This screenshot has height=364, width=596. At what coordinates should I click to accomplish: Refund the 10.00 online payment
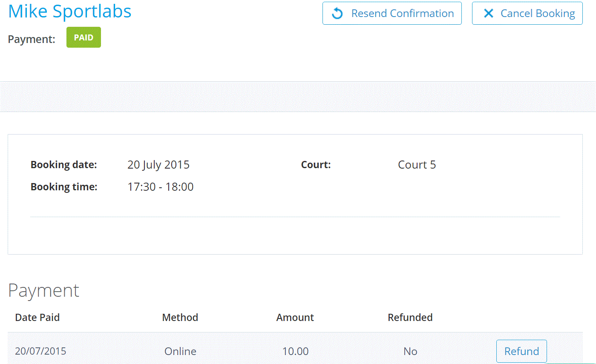click(x=521, y=351)
